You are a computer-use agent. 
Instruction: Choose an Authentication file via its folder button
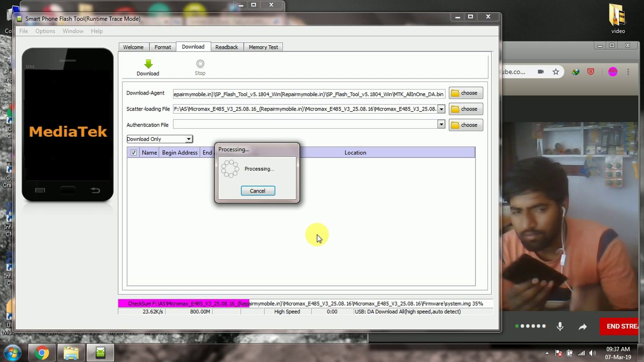pos(465,125)
